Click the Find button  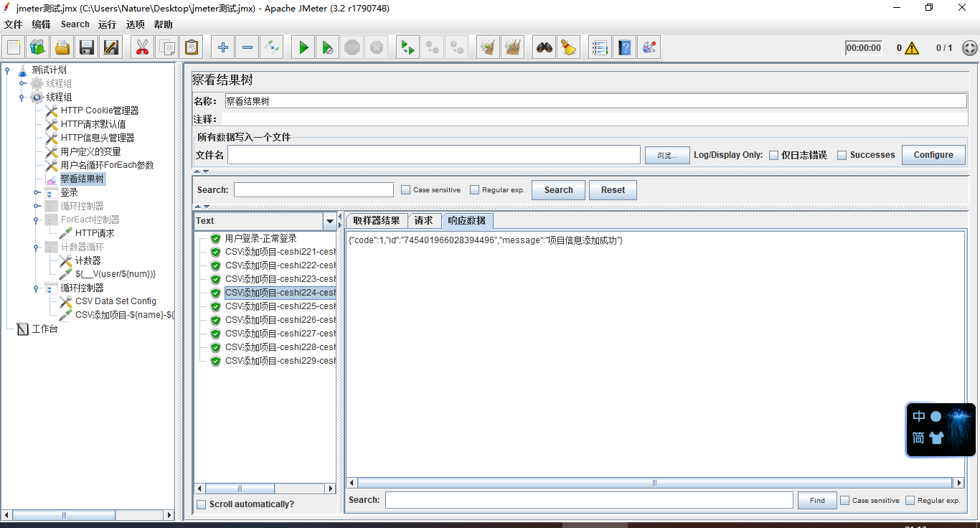point(817,501)
